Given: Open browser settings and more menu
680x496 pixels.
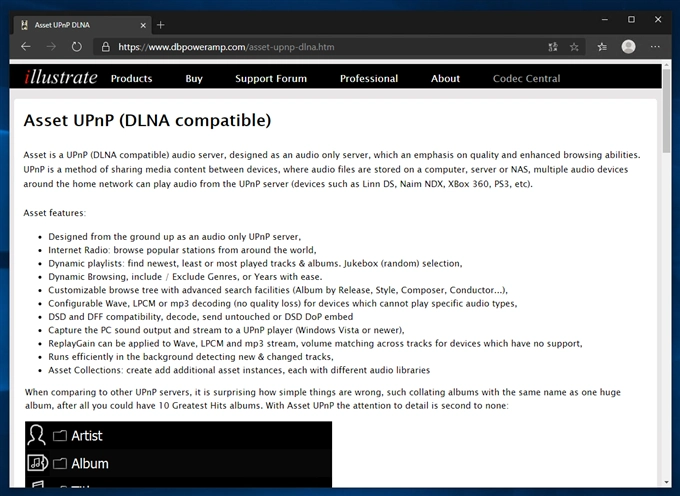Looking at the screenshot, I should coord(655,47).
